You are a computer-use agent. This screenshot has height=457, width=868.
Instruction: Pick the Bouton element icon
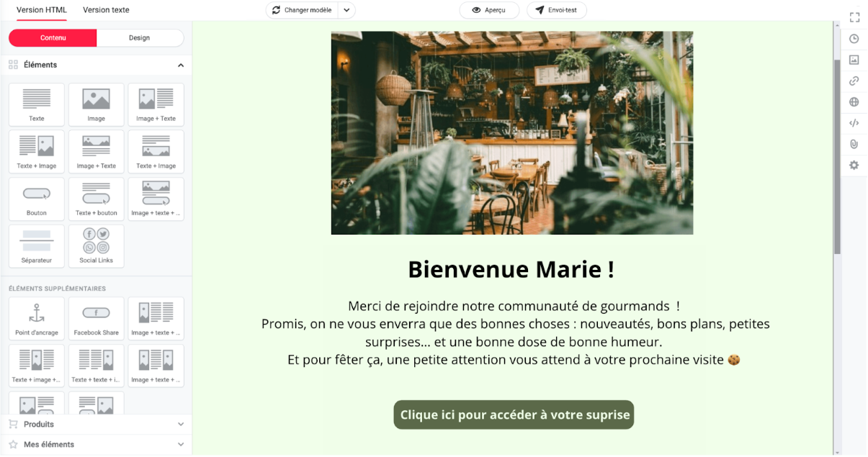click(x=37, y=199)
